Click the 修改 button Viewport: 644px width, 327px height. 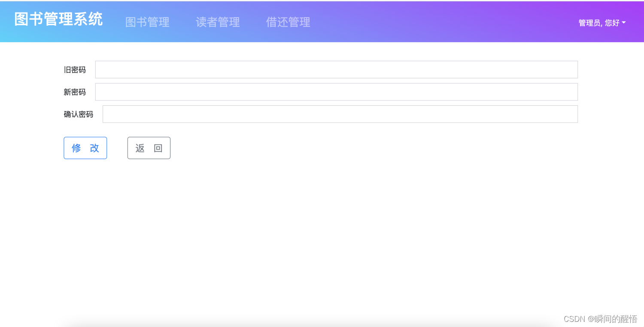[85, 148]
